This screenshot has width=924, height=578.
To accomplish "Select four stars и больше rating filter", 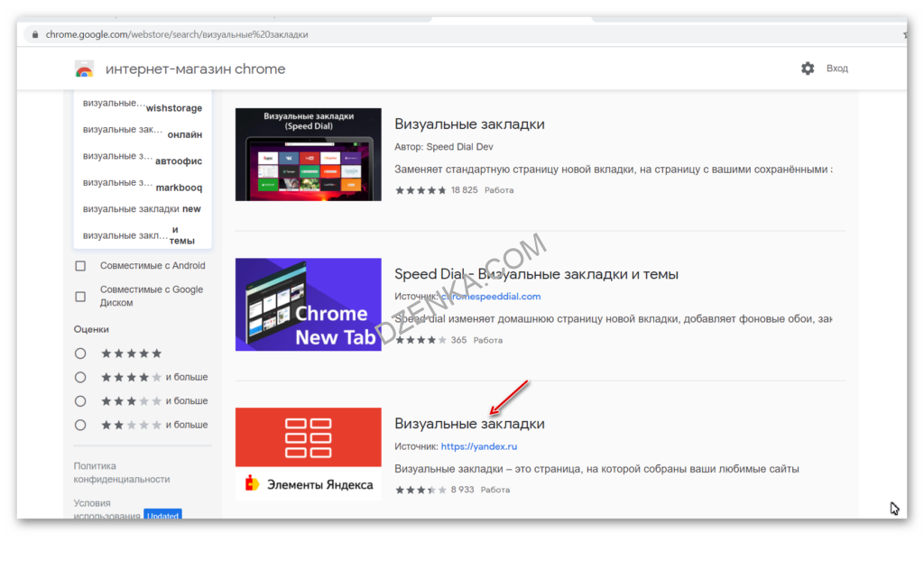I will point(80,377).
